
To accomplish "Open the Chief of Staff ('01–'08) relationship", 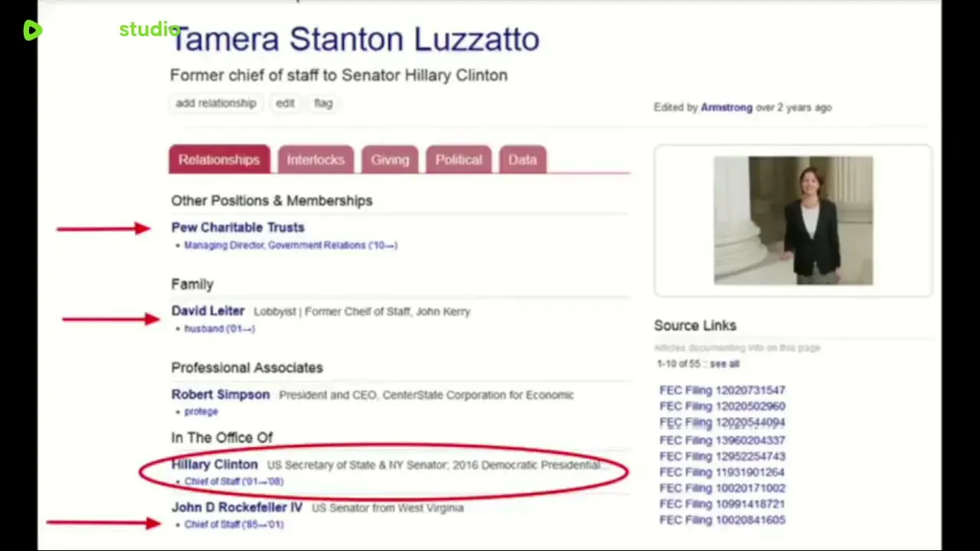I will click(x=234, y=482).
